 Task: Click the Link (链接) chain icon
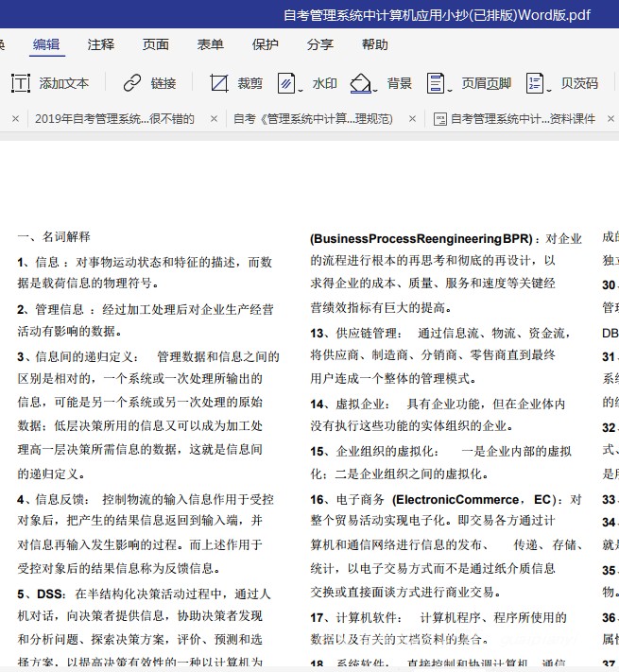click(x=132, y=83)
